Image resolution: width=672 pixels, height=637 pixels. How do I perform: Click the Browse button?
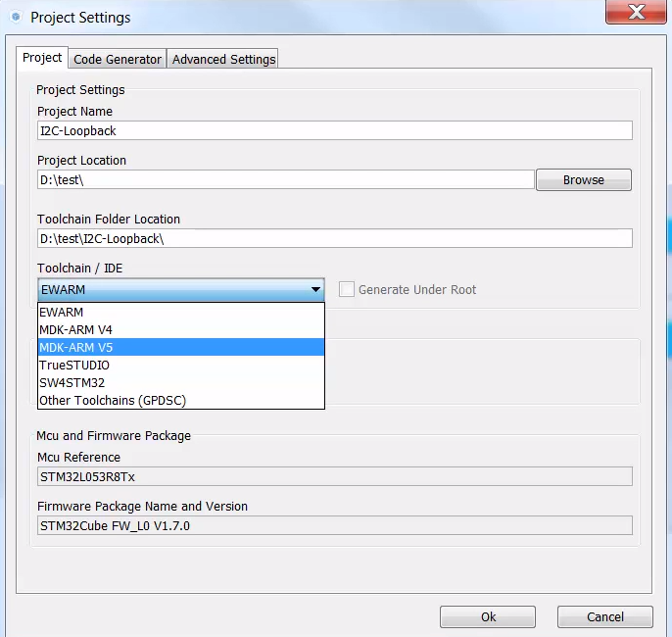[583, 179]
